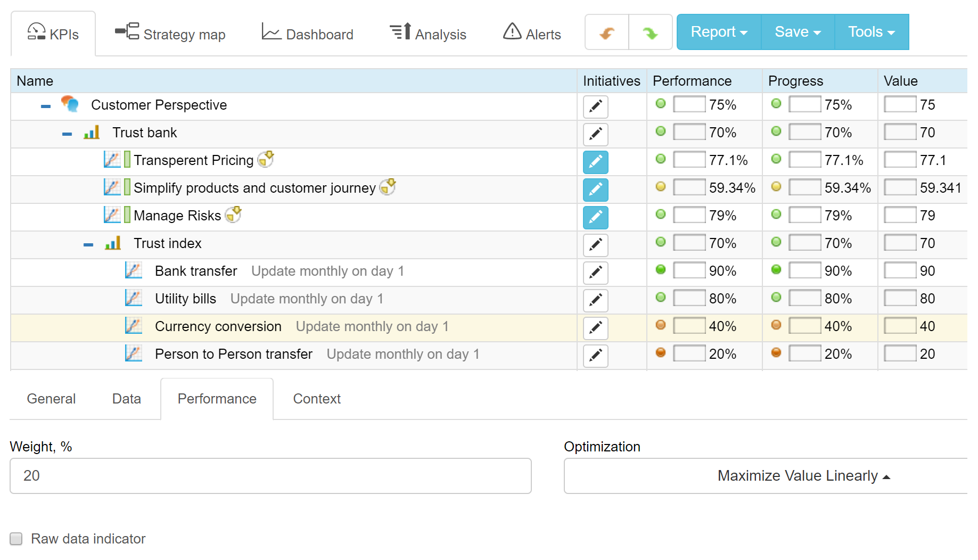Click the Performance progress bar for Utility bills

(x=689, y=298)
